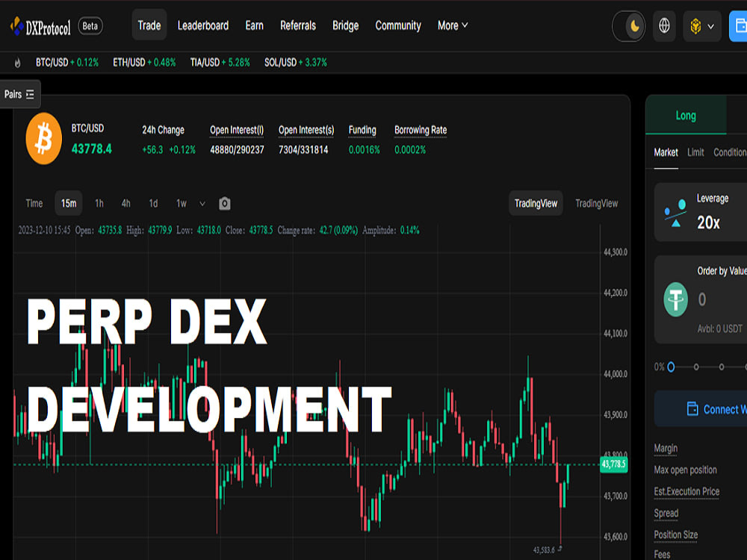Expand the More dropdown
Image resolution: width=747 pixels, height=560 pixels.
[453, 25]
